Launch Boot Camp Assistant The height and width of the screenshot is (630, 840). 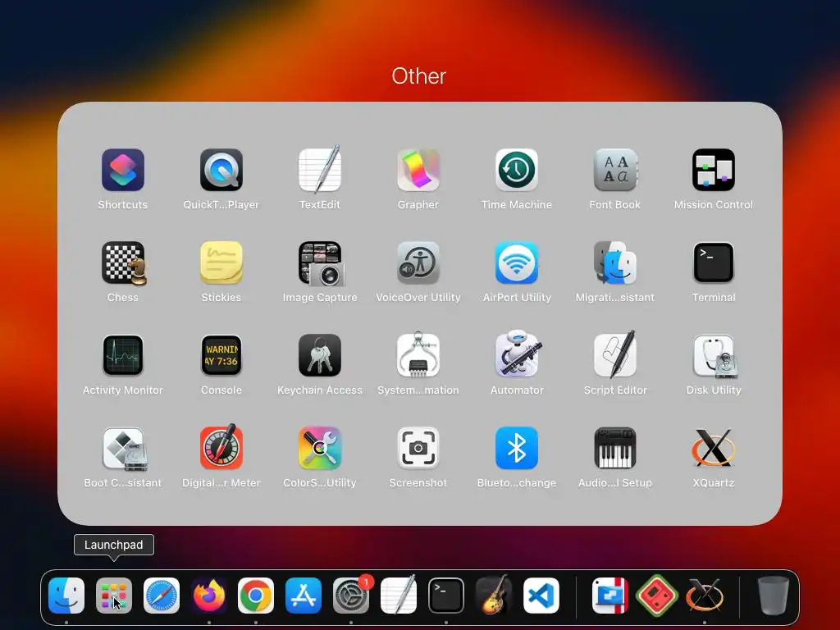(x=123, y=449)
